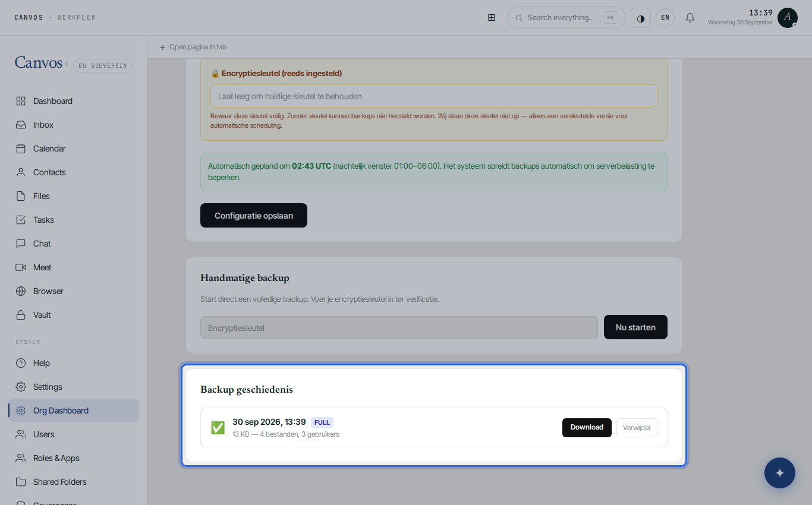Open the apps grid icon

492,18
